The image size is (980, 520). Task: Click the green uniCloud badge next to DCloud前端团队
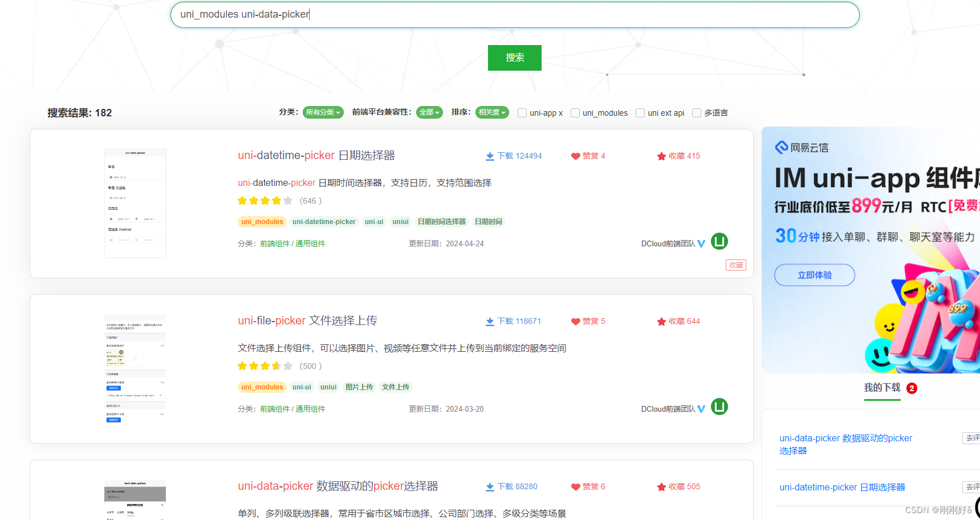point(719,242)
